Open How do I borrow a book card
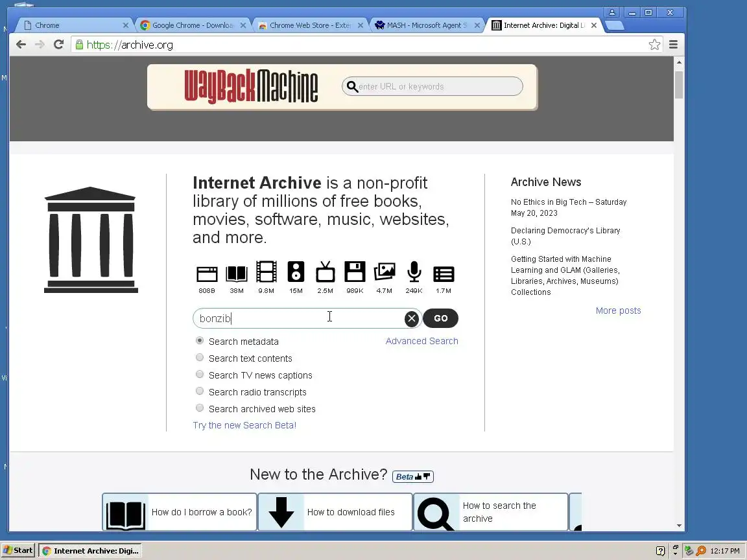 coord(180,512)
